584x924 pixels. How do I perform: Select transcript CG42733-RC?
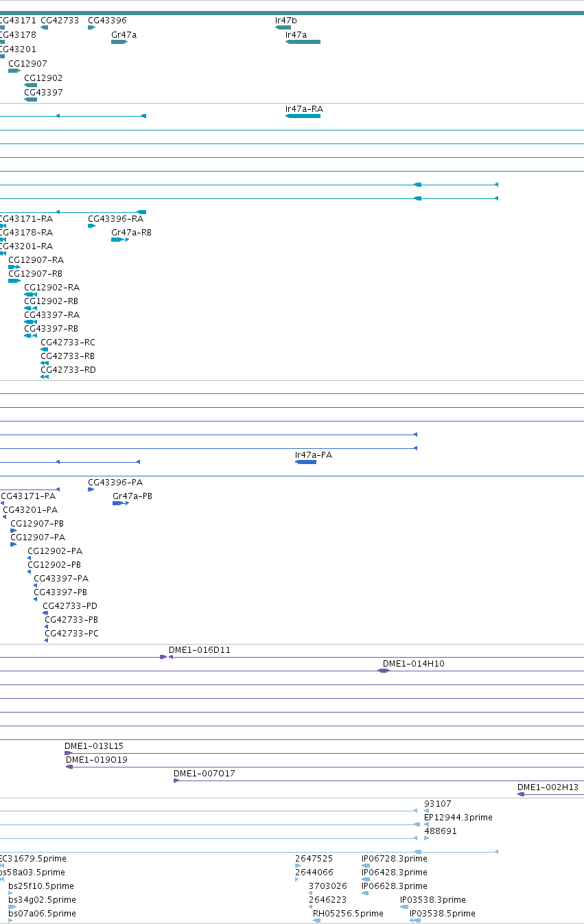click(68, 342)
